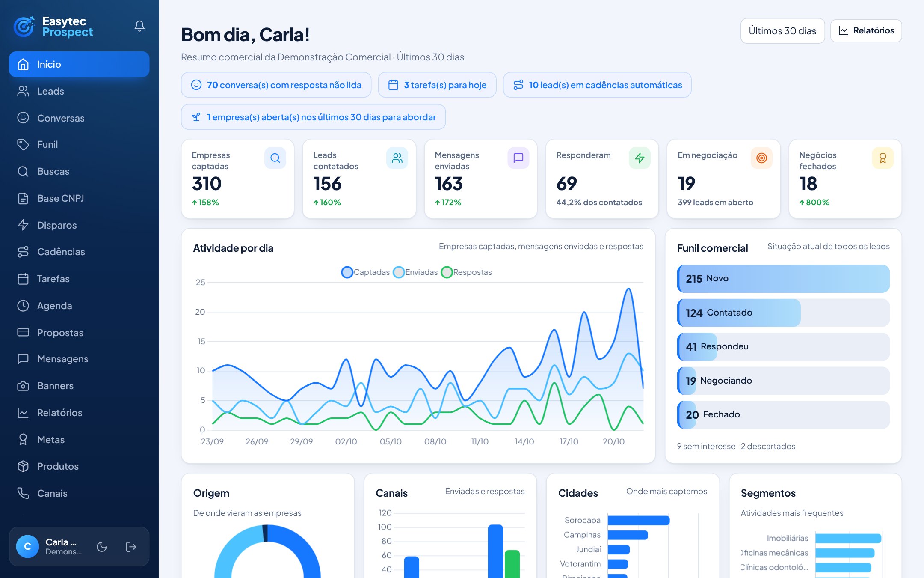Click the Carla user avatar

coord(27,547)
